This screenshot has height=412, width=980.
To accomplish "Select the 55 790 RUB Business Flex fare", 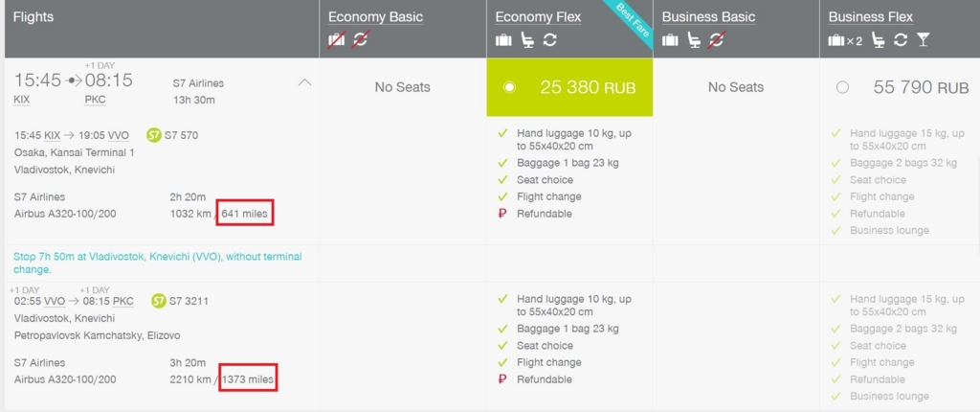I will click(x=842, y=87).
